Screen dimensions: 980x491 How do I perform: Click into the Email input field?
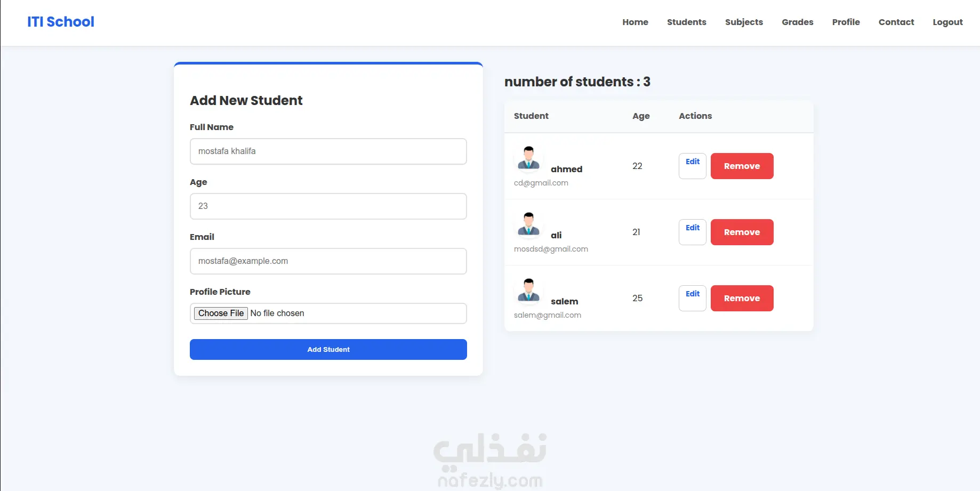(x=328, y=261)
